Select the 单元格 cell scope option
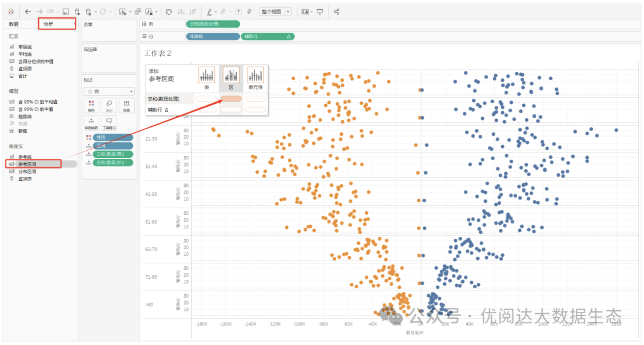The height and width of the screenshot is (345, 644). 256,78
